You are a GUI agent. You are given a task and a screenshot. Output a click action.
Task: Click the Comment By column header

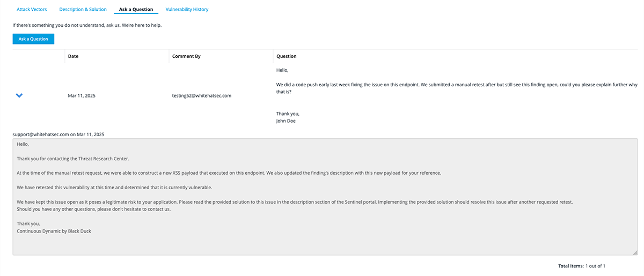click(x=186, y=56)
